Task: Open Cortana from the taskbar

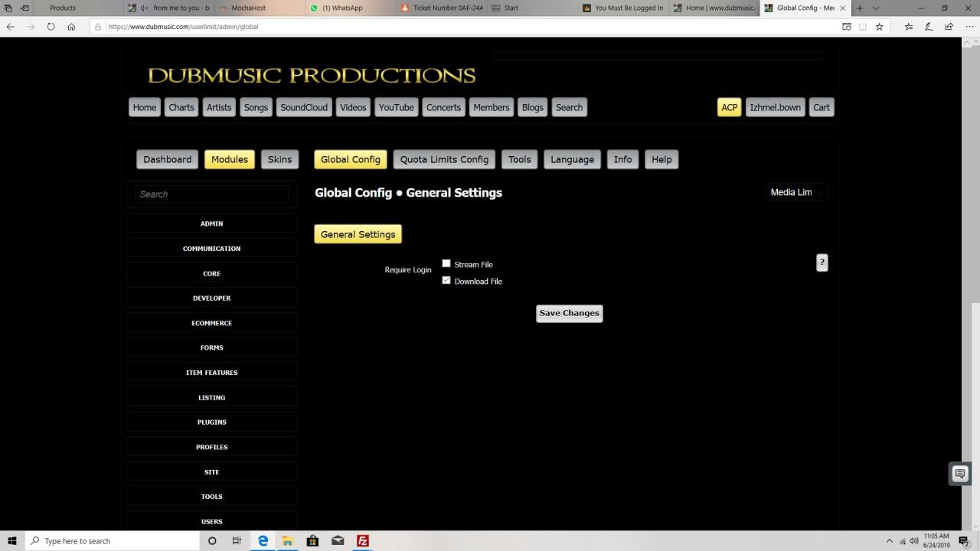Action: tap(212, 541)
